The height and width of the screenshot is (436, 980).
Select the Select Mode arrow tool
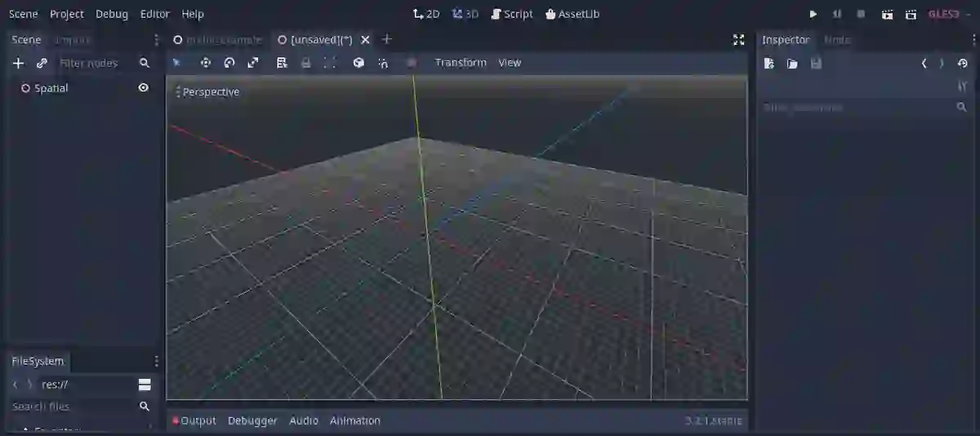(x=176, y=63)
